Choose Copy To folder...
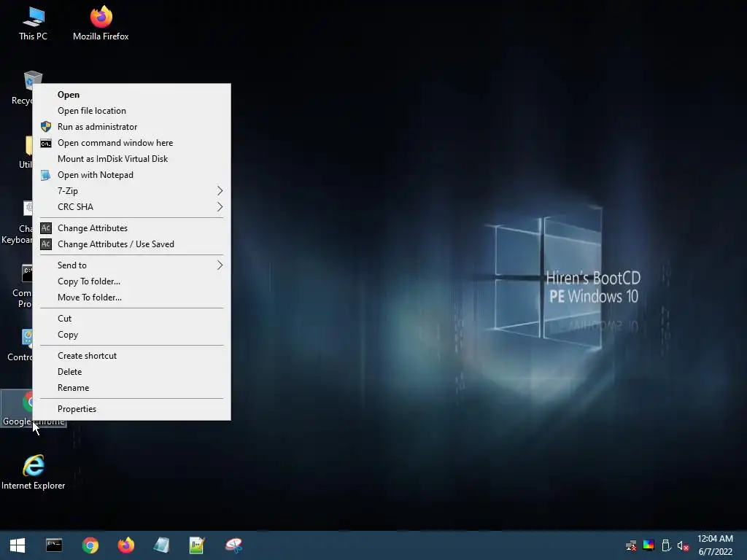747x560 pixels. click(131, 281)
